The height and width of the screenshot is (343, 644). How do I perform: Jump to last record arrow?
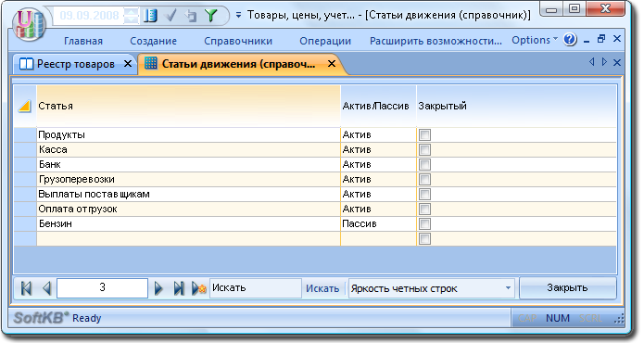tap(179, 288)
